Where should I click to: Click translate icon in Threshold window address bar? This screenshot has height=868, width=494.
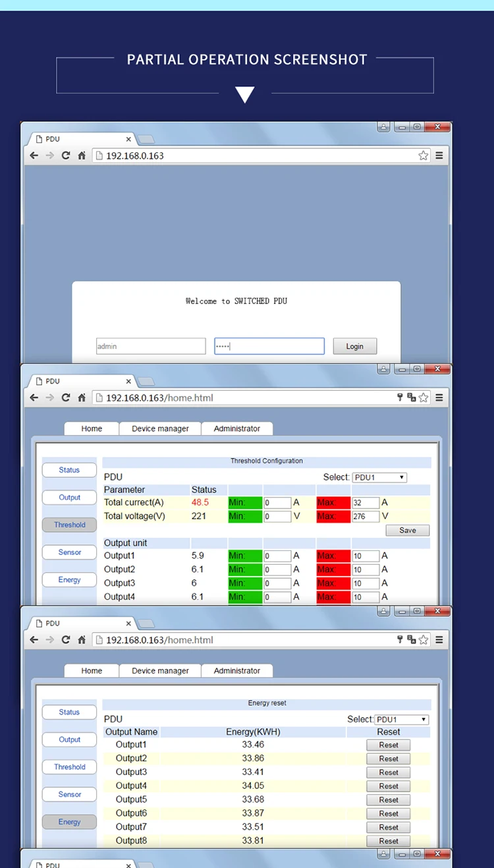tap(412, 397)
